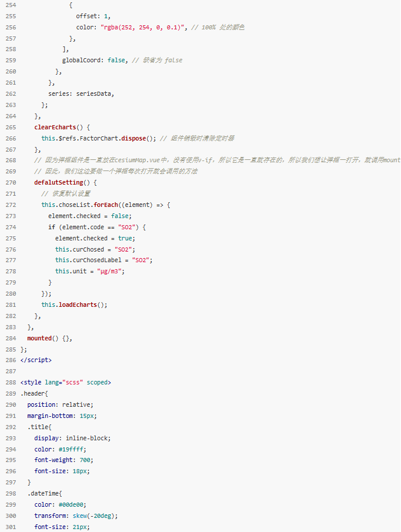This screenshot has width=401, height=532.
Task: Click the comment on line 269
Action: pos(116,171)
